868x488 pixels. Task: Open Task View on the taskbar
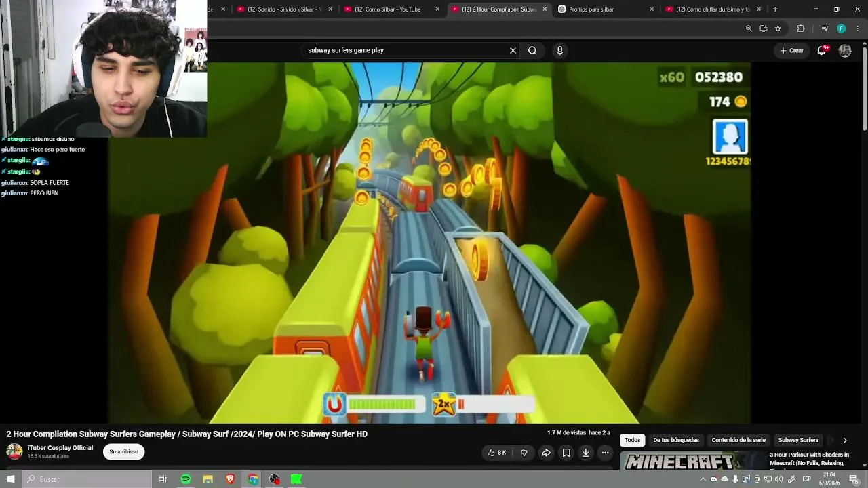coord(163,479)
